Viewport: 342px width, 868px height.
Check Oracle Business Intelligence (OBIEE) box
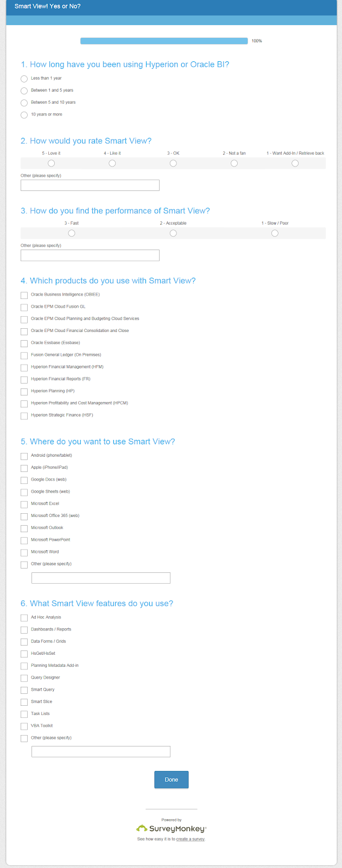pyautogui.click(x=24, y=296)
